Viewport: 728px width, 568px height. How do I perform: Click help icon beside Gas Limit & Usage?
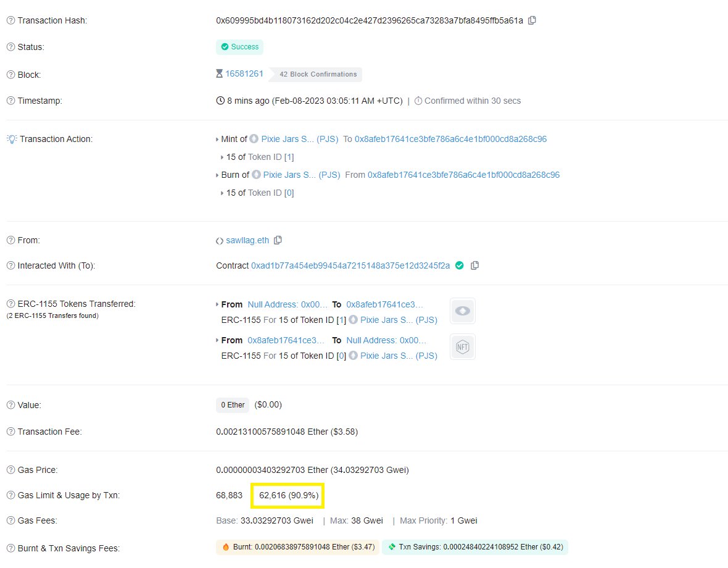coord(10,495)
